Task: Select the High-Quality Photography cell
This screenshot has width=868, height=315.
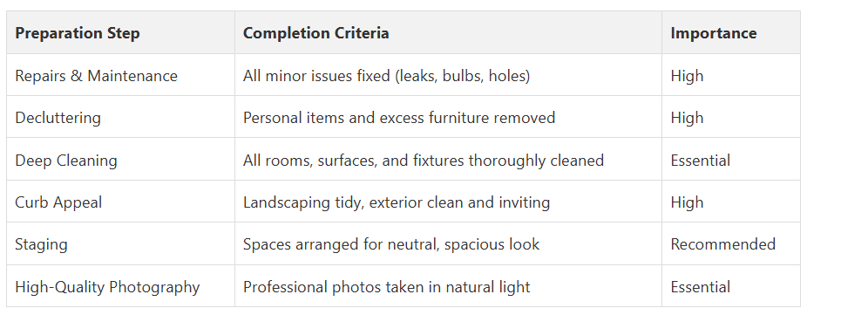Action: pyautogui.click(x=120, y=286)
